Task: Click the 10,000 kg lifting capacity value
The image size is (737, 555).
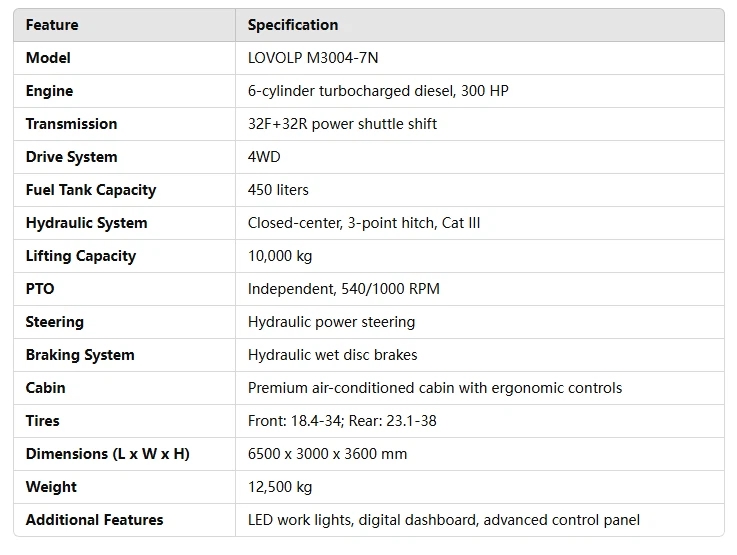Action: (280, 256)
